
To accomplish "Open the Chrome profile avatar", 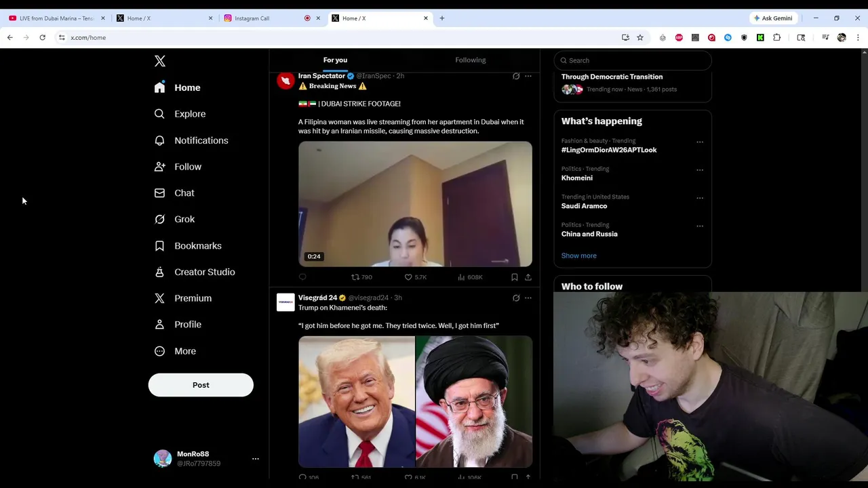I will (x=842, y=37).
